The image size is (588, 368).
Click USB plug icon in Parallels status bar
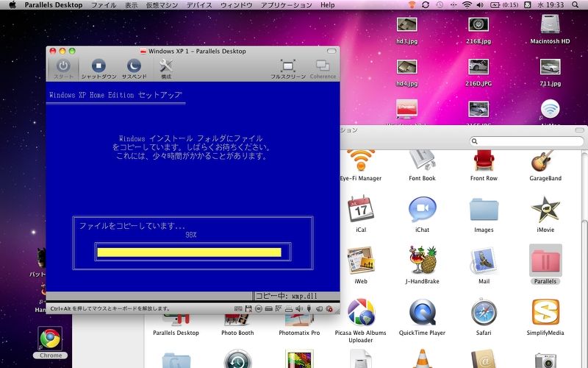tap(309, 308)
